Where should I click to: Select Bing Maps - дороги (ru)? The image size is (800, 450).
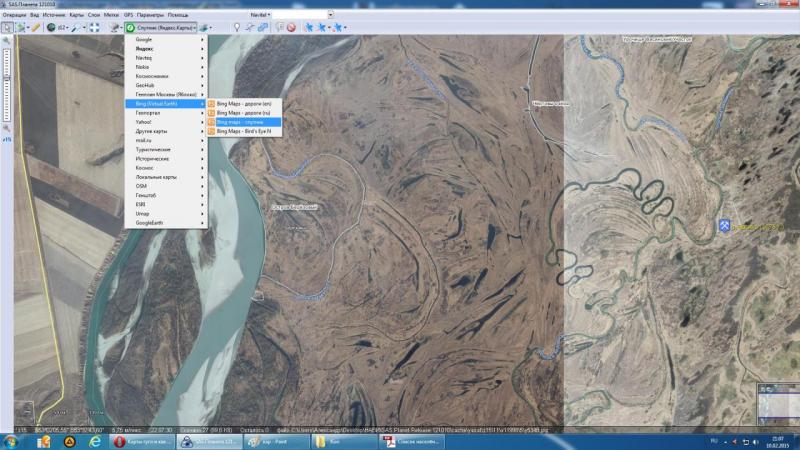tap(244, 113)
